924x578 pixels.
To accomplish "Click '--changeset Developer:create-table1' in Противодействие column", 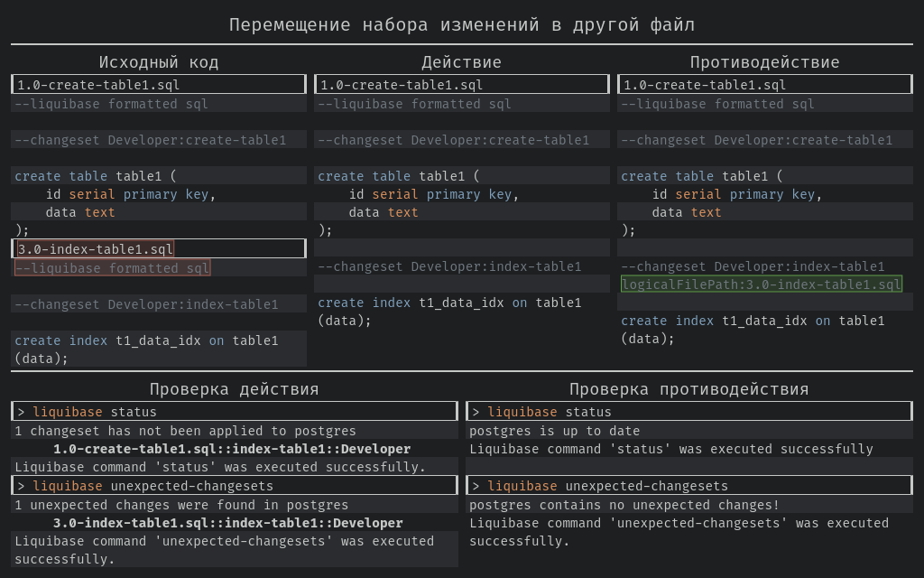I will pos(757,140).
